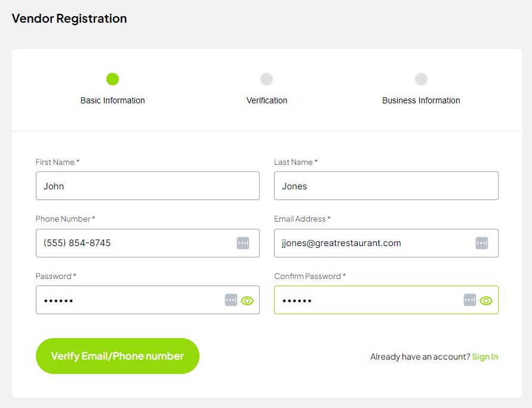The height and width of the screenshot is (408, 532).
Task: Focus the First Name field containing John
Action: pyautogui.click(x=147, y=186)
